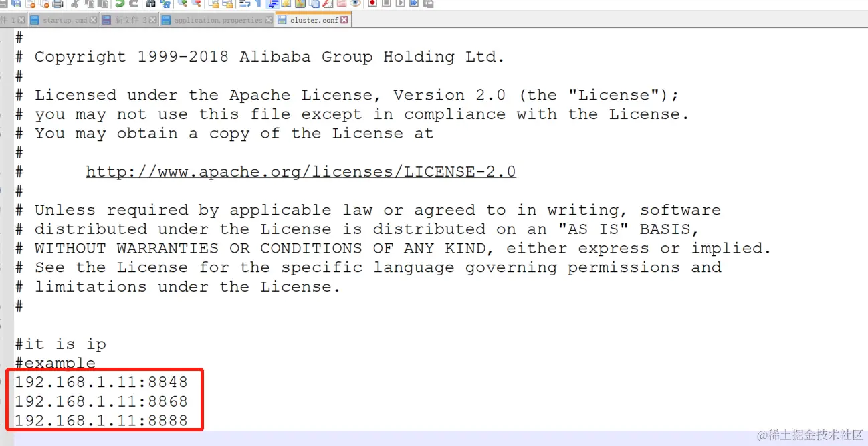Toggle the eye monitoring icon
This screenshot has height=446, width=868.
[355, 3]
